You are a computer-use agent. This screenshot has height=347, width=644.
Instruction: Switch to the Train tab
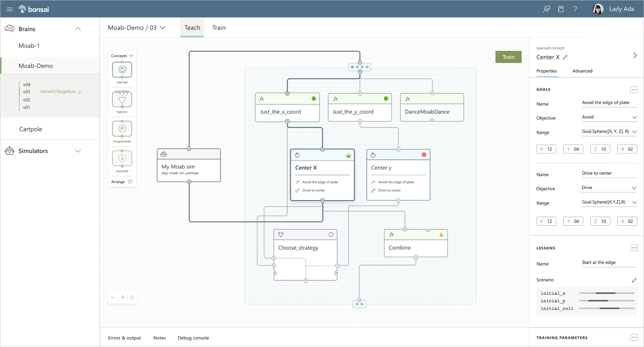point(219,28)
